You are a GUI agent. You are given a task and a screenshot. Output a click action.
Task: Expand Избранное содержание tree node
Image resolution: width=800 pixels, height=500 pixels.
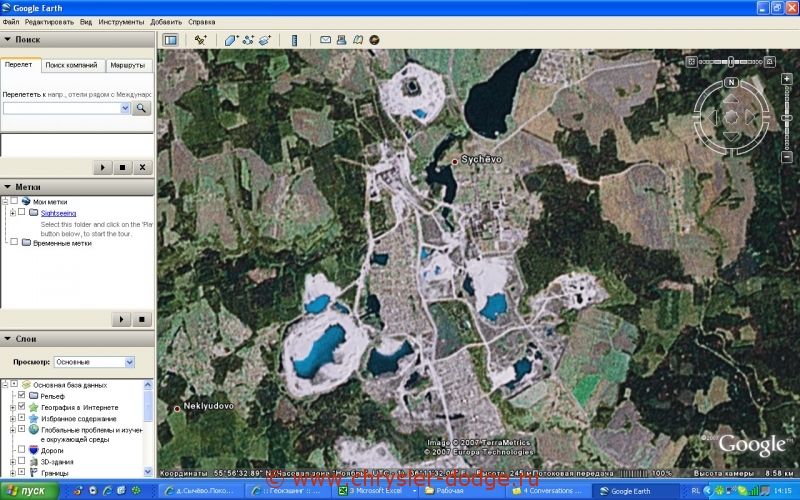(13, 418)
